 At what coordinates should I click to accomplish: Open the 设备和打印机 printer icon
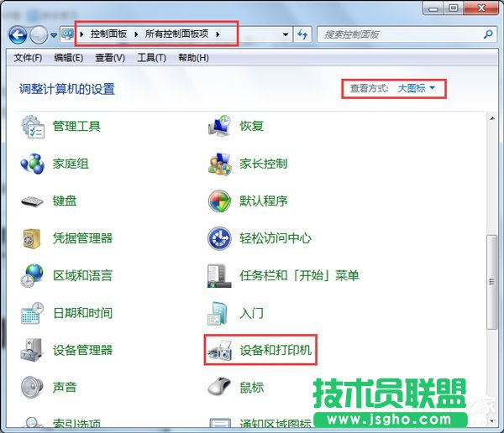coord(219,350)
